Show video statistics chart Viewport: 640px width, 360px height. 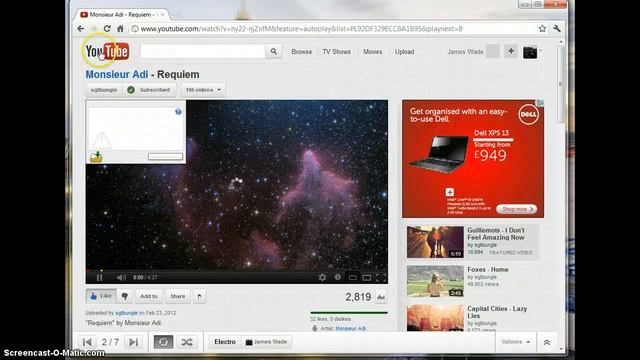click(381, 297)
